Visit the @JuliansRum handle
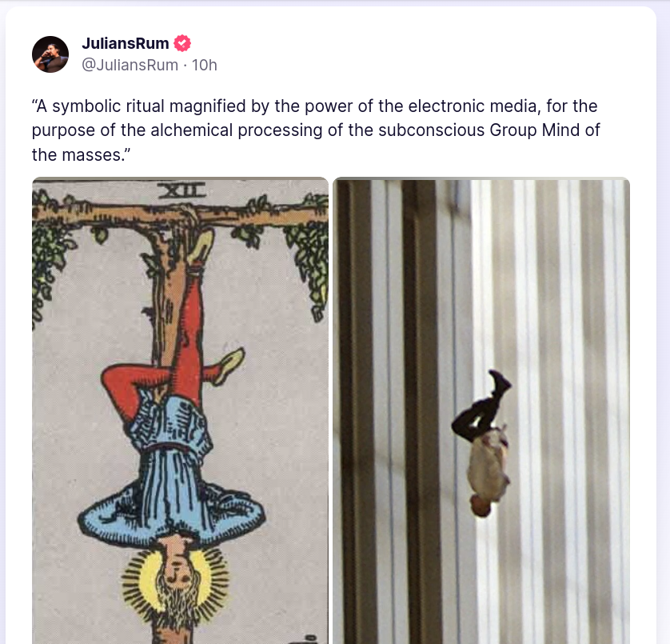Viewport: 670px width, 644px height. [130, 65]
